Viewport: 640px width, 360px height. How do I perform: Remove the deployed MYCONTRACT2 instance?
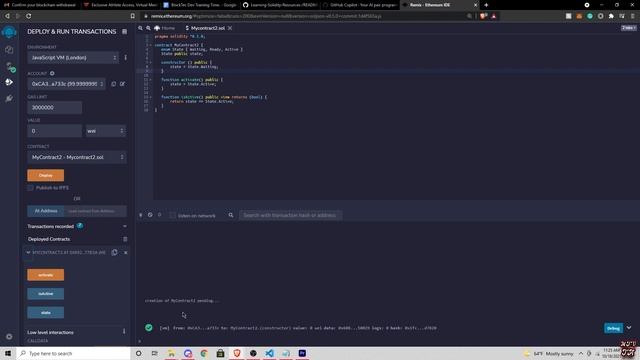[x=126, y=253]
